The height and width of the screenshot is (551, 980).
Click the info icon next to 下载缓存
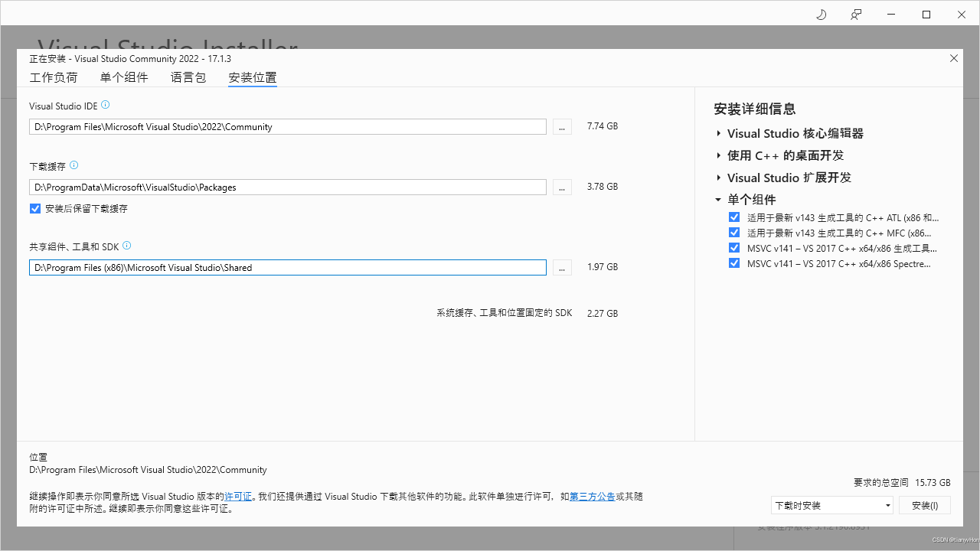(74, 165)
